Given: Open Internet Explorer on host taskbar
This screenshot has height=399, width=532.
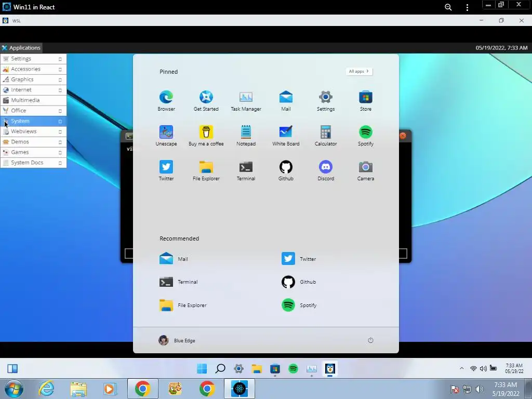Looking at the screenshot, I should coord(46,389).
